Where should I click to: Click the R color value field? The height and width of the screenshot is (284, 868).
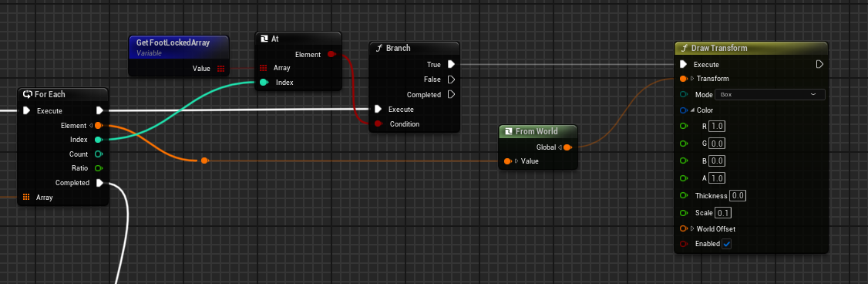tap(718, 127)
